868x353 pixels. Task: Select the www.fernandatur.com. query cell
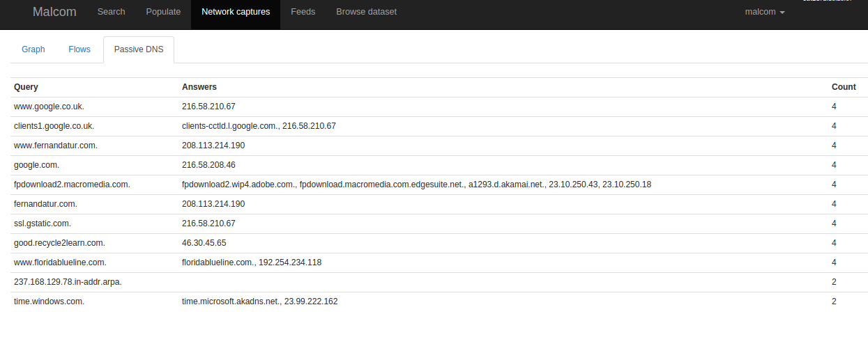pos(56,146)
